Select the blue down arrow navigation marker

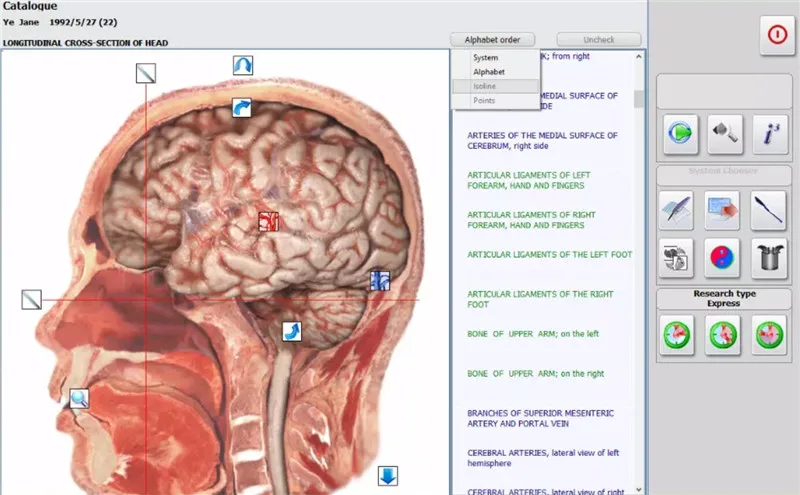[388, 475]
